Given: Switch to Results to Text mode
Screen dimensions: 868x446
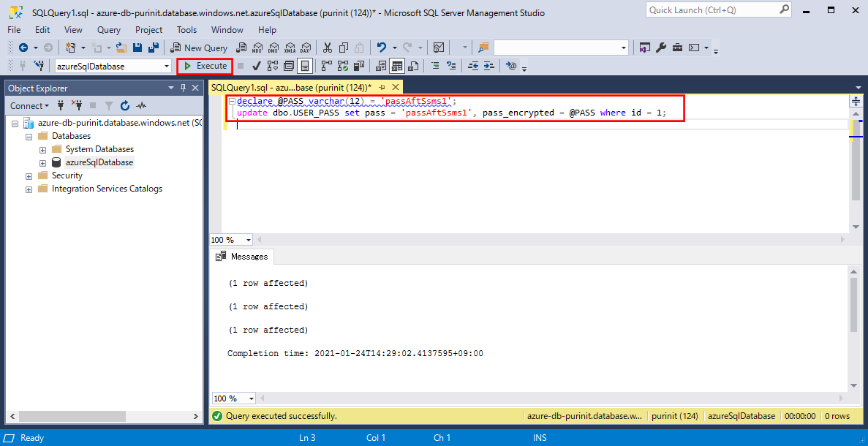Looking at the screenshot, I should click(x=380, y=66).
